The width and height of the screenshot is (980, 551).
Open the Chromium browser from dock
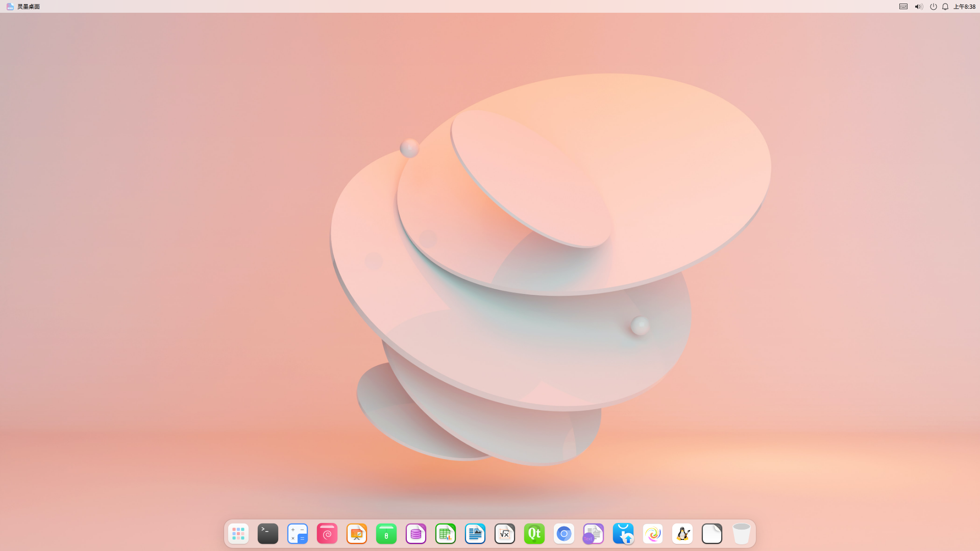pos(564,534)
